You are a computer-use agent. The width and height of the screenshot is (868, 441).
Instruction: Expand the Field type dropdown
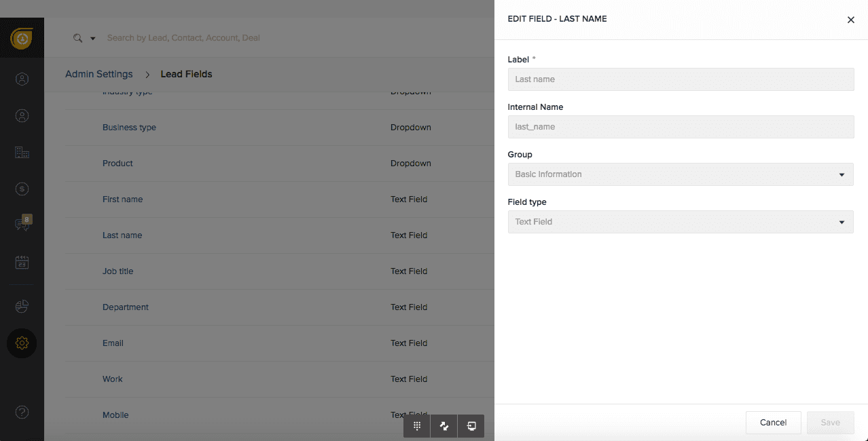(x=681, y=222)
